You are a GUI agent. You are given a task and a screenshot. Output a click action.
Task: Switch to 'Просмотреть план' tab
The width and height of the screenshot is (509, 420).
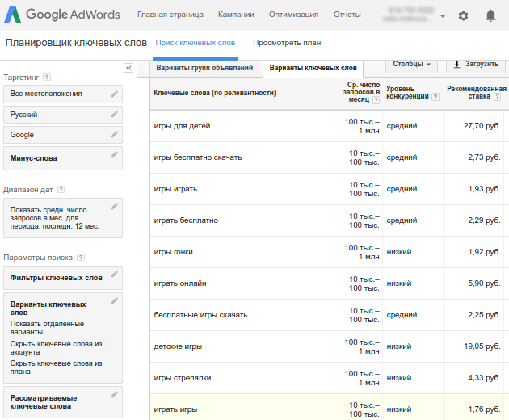(287, 43)
